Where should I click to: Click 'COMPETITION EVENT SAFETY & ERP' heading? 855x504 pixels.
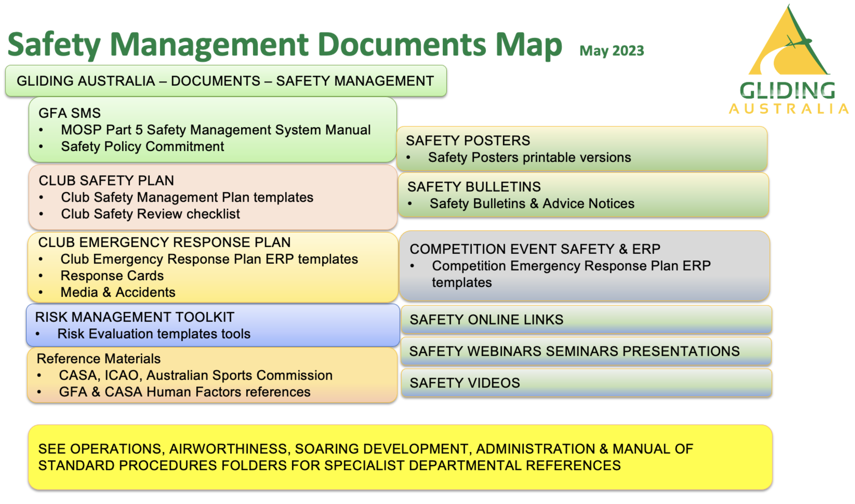click(535, 249)
